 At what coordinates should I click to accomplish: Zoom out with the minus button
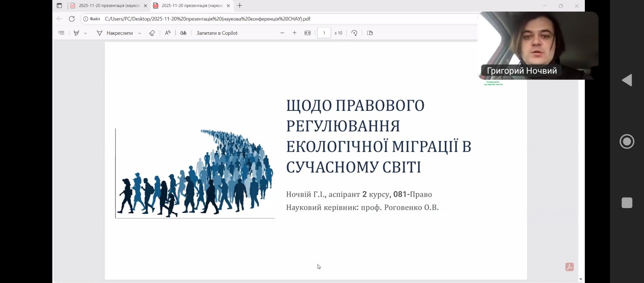click(282, 33)
